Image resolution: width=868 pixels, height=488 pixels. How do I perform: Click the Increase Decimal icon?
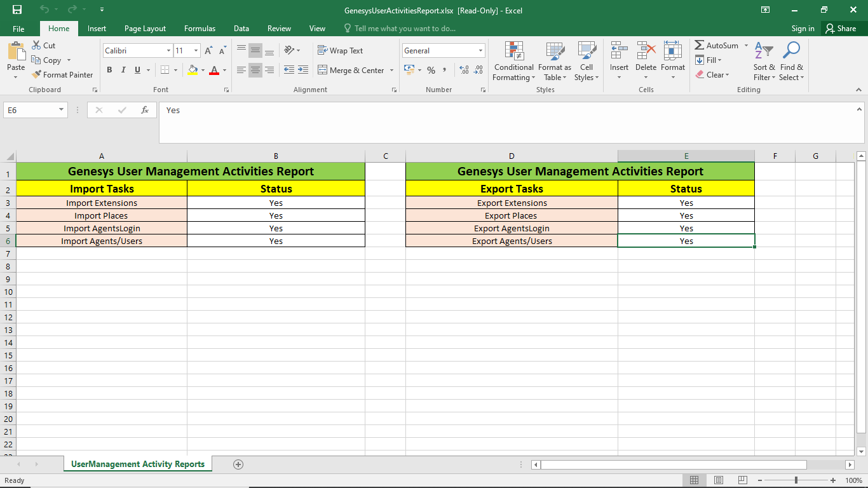(464, 70)
